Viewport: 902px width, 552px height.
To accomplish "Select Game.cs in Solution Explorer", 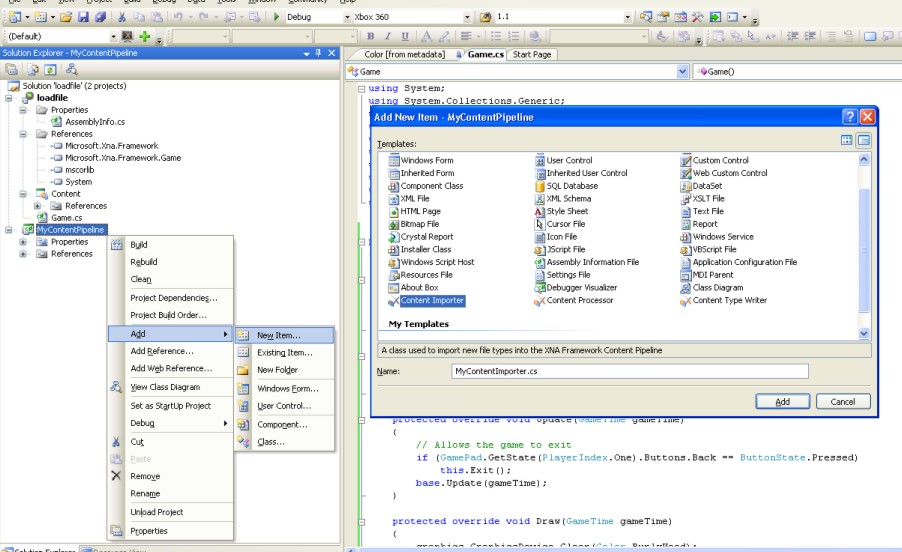I will 66,218.
